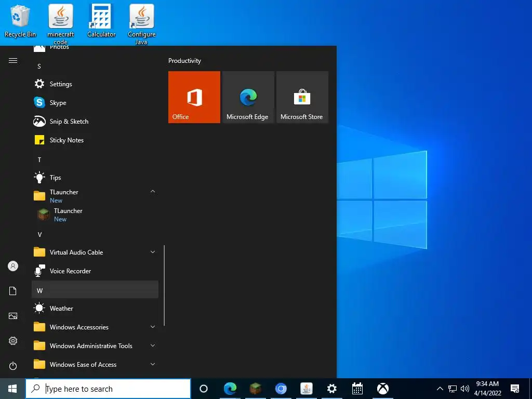Image resolution: width=532 pixels, height=399 pixels.
Task: Open Snip & Sketch app
Action: tap(95, 121)
